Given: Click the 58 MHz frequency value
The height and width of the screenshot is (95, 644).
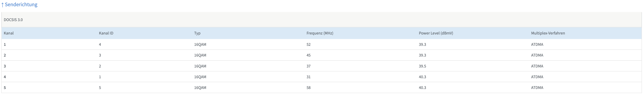Looking at the screenshot, I should [x=308, y=88].
